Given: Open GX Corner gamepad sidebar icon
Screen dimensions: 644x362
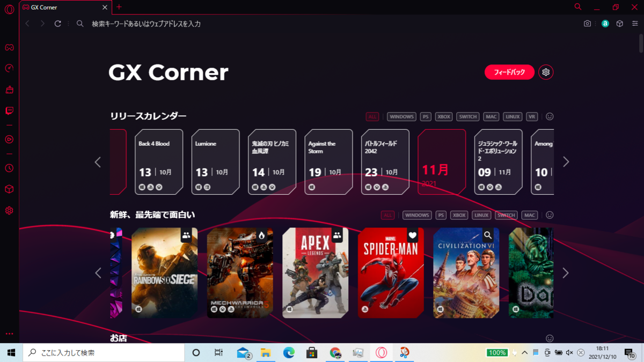Looking at the screenshot, I should (x=9, y=47).
